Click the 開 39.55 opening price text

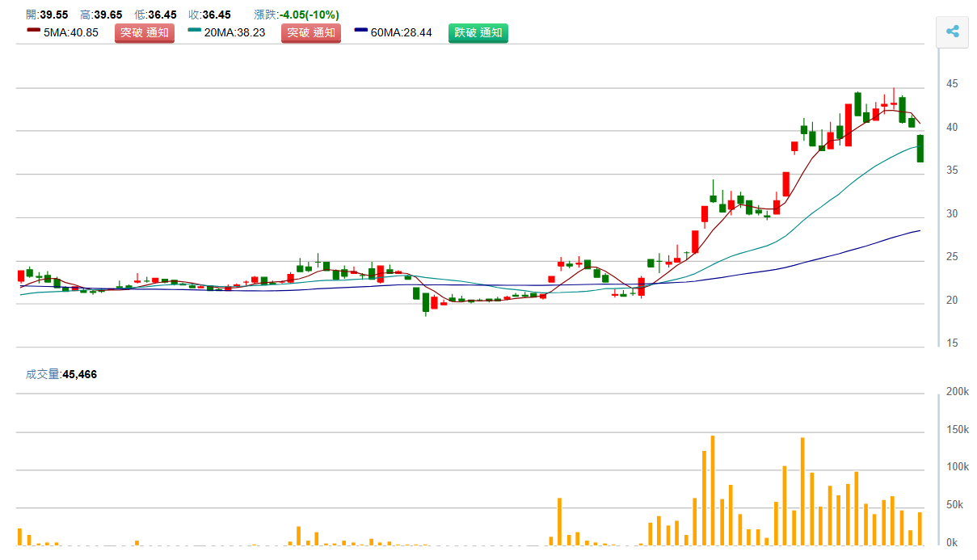(x=47, y=15)
